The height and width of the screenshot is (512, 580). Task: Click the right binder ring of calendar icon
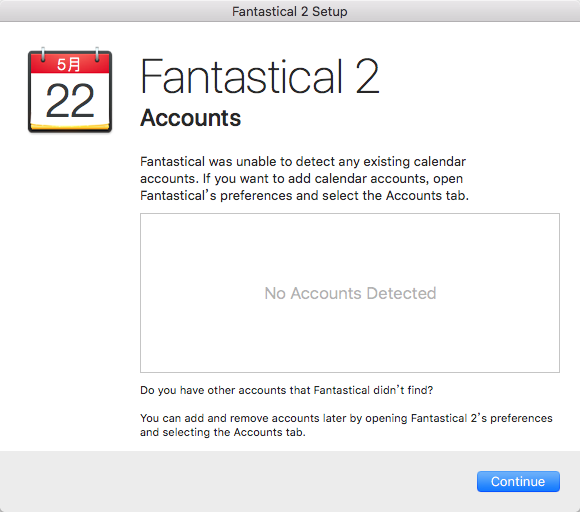click(97, 54)
